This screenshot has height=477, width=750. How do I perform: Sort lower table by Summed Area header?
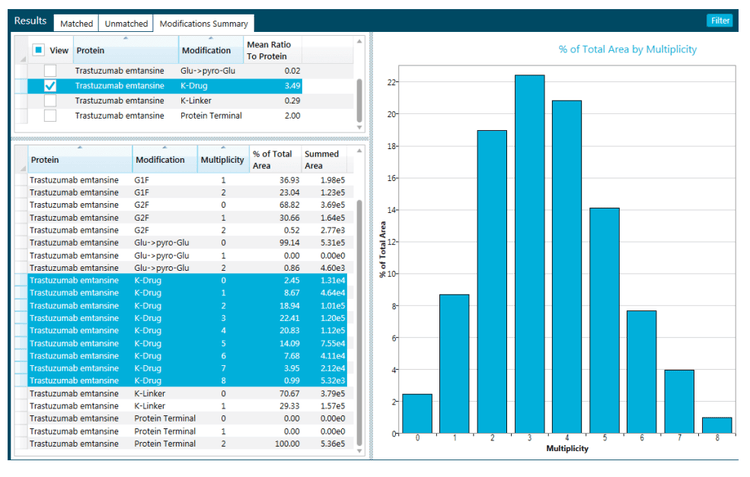[324, 160]
